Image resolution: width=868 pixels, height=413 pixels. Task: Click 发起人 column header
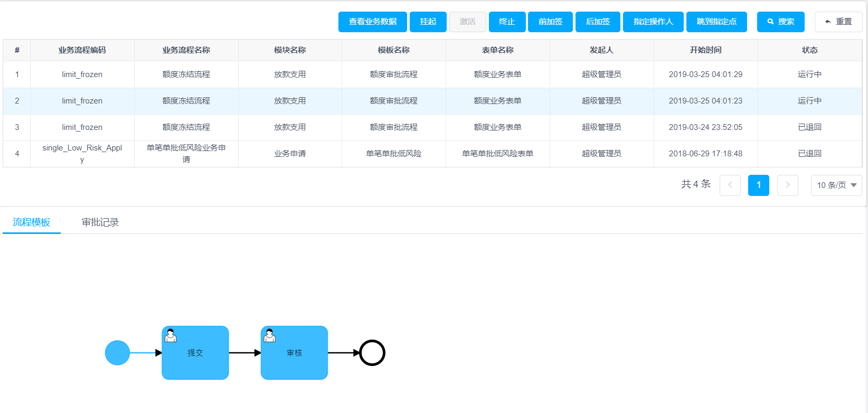602,50
